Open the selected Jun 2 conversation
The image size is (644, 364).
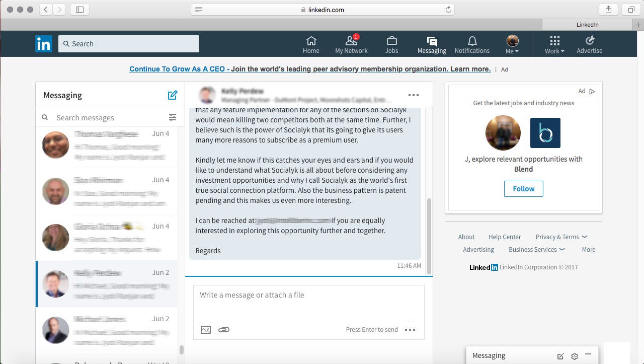click(x=107, y=283)
